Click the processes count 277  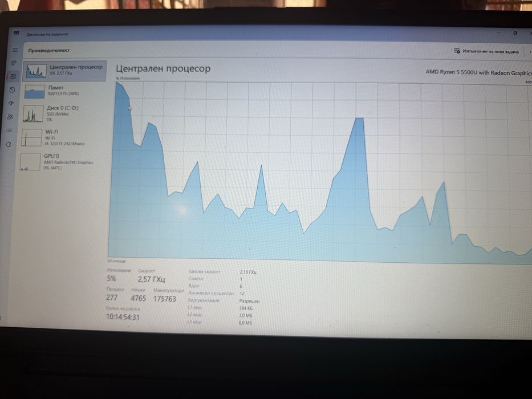pyautogui.click(x=112, y=298)
